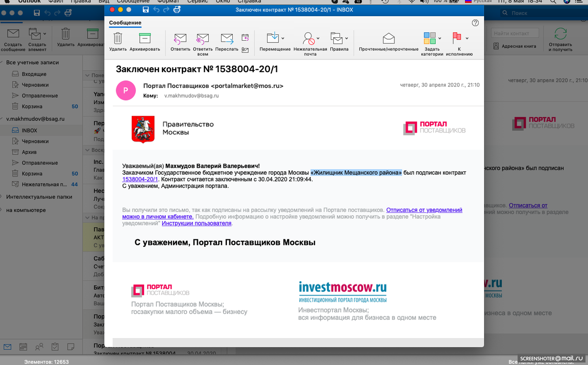This screenshot has height=365, width=588.
Task: Click the К исполнению red flag icon
Action: 457,38
